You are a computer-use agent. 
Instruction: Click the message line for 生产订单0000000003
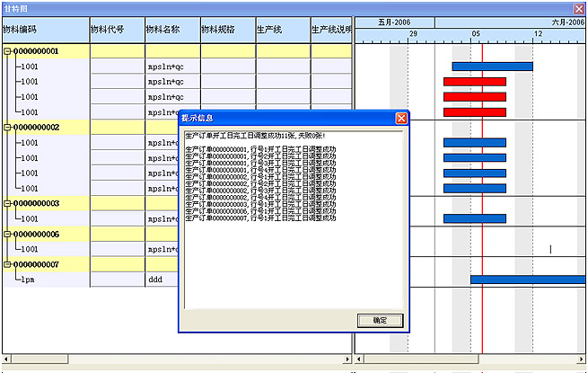pyautogui.click(x=260, y=204)
